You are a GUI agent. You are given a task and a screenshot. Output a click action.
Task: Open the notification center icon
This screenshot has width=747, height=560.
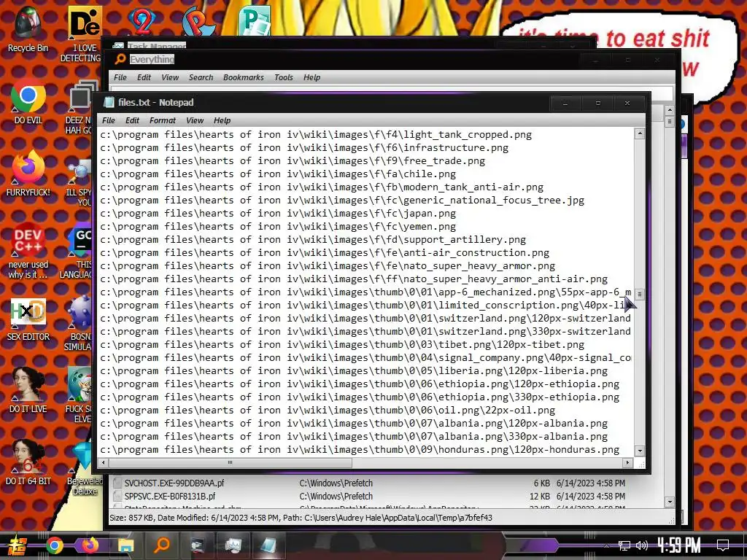tap(723, 545)
